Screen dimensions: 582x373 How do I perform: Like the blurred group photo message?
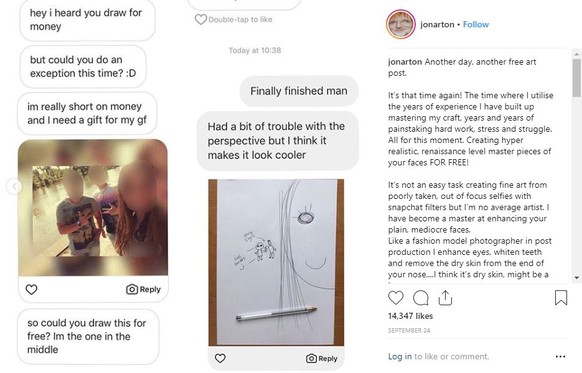pos(32,289)
